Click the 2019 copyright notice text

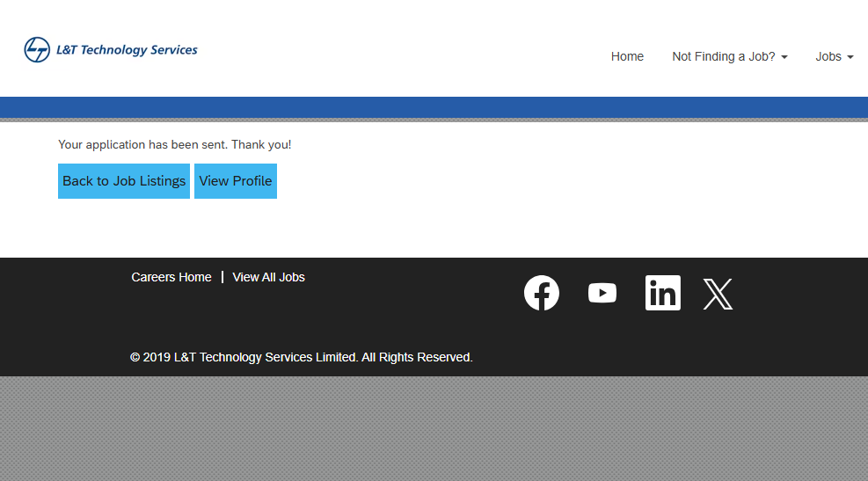click(x=301, y=357)
